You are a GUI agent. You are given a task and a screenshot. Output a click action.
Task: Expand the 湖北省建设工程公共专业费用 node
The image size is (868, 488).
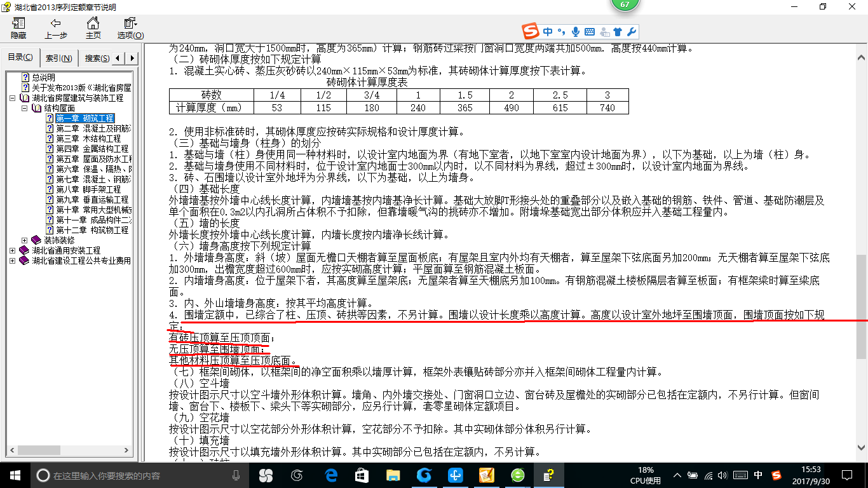point(13,261)
